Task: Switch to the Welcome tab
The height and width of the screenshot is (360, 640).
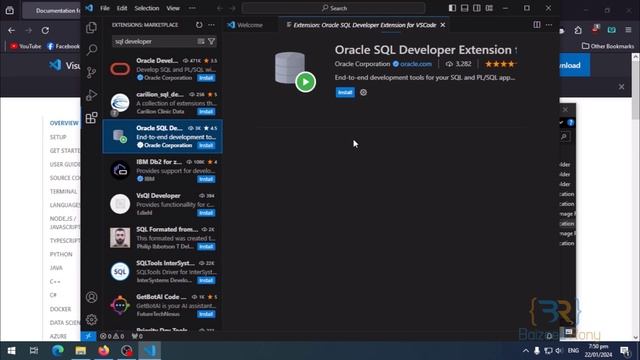Action: click(245, 25)
